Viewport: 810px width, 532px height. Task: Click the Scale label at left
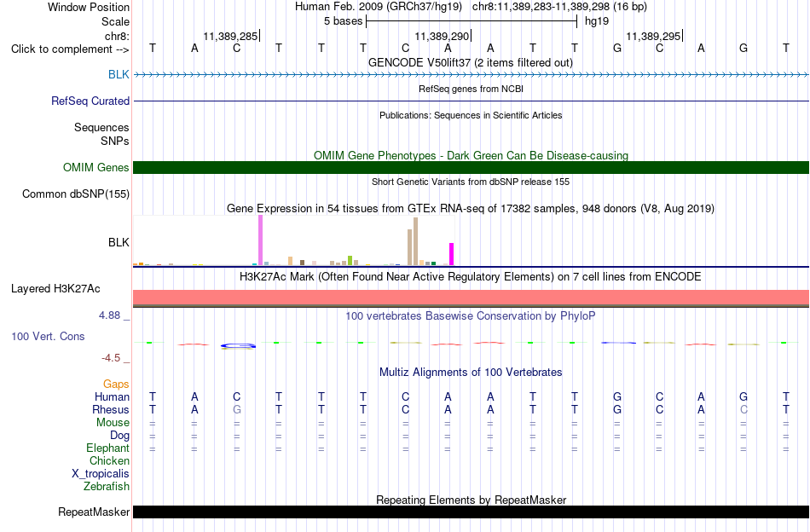(x=115, y=21)
